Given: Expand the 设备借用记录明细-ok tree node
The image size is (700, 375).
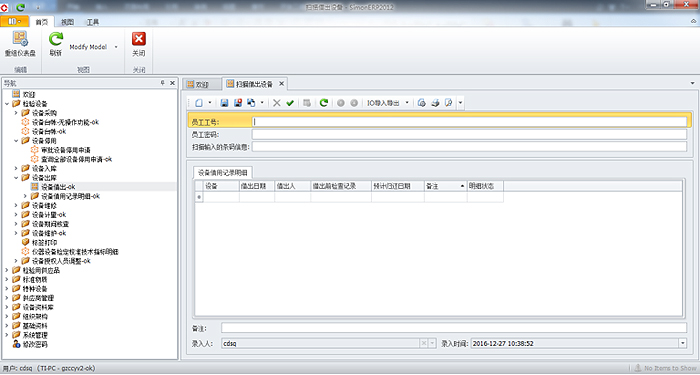Looking at the screenshot, I should click(25, 196).
